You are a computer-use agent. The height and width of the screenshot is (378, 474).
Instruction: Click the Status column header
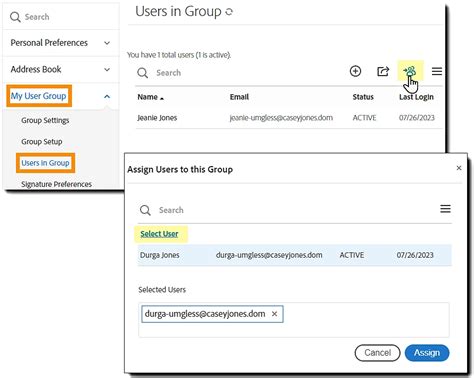coord(363,97)
